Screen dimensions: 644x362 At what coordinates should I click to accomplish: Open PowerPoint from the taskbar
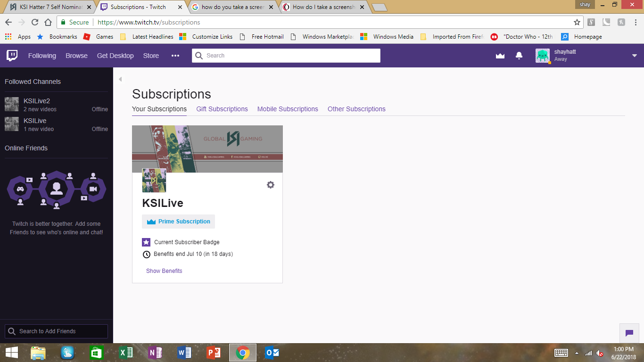pos(214,353)
